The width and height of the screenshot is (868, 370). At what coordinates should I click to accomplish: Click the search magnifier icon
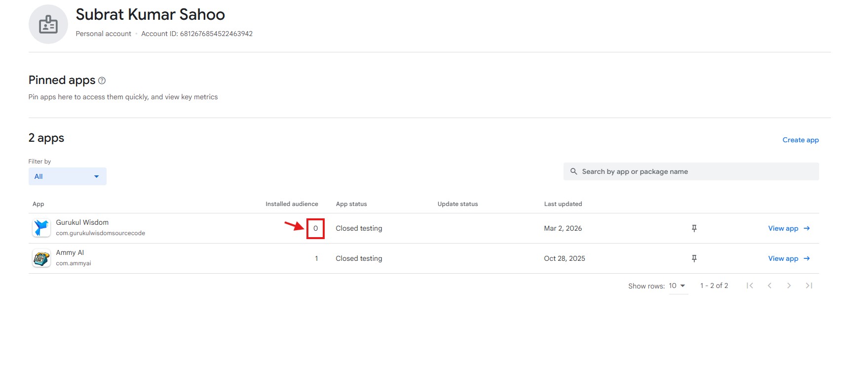[573, 171]
